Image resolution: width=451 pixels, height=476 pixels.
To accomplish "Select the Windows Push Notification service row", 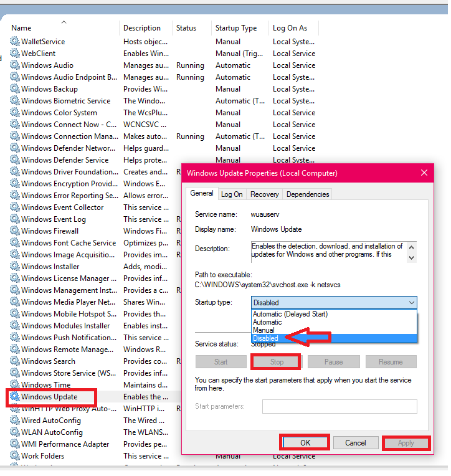I will (x=95, y=337).
